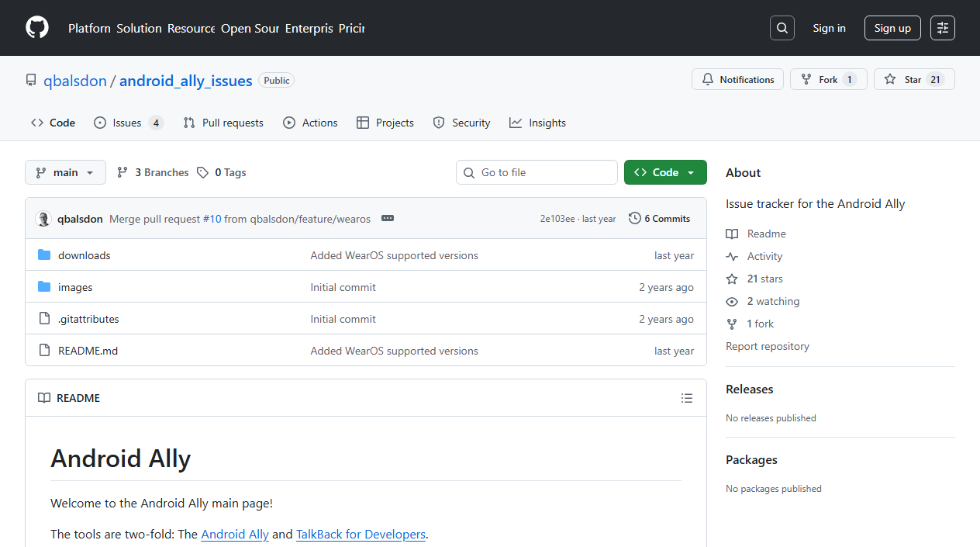This screenshot has height=547, width=980.
Task: View 21 stars in About sidebar
Action: 754,279
